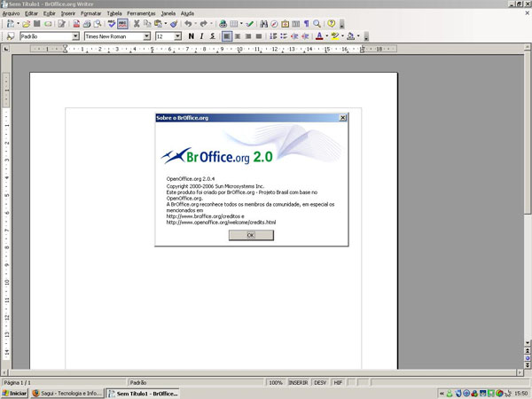Decrease the paragraph indent
532x399 pixels.
(x=294, y=36)
